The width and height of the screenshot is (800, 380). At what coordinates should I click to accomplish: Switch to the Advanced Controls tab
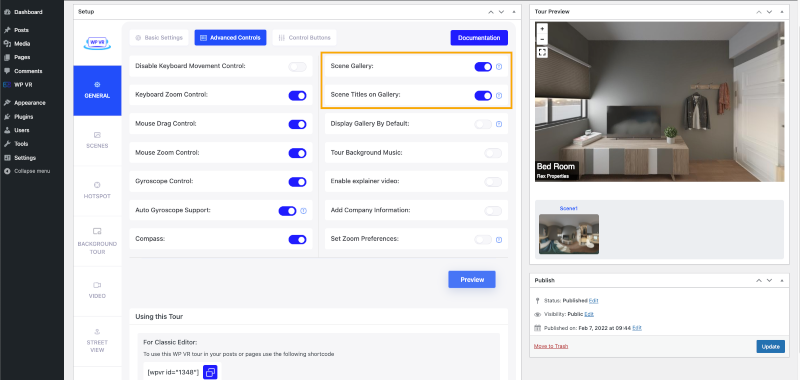click(x=230, y=37)
